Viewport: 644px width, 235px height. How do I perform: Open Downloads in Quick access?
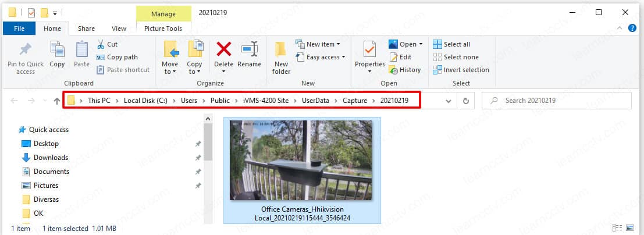[x=51, y=158]
